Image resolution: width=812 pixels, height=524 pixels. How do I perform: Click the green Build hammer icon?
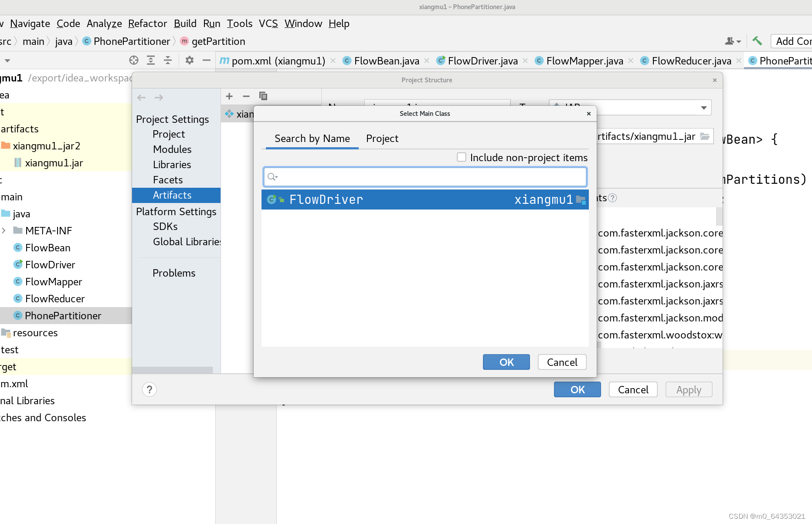757,41
